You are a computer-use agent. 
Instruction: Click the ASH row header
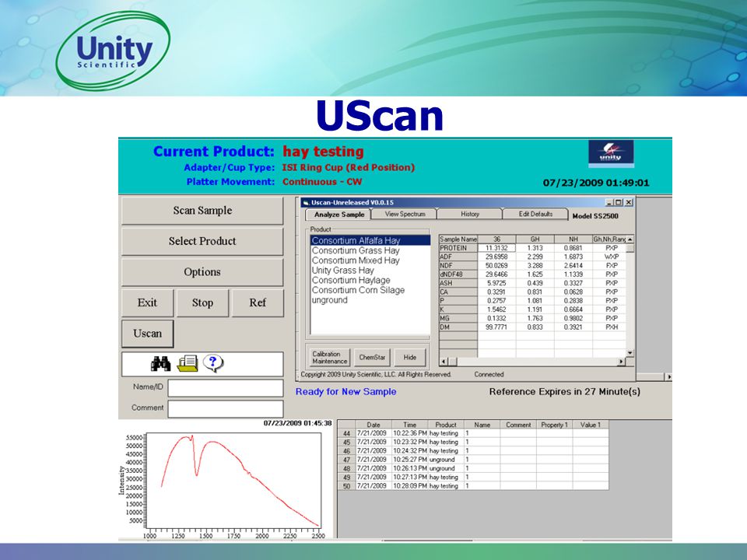tap(458, 283)
